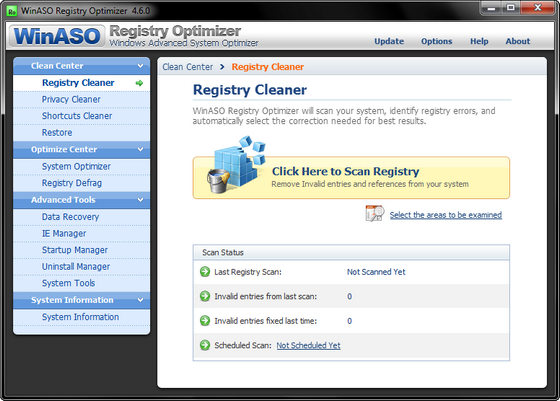Open the Options menu
This screenshot has width=560, height=401.
pyautogui.click(x=436, y=41)
